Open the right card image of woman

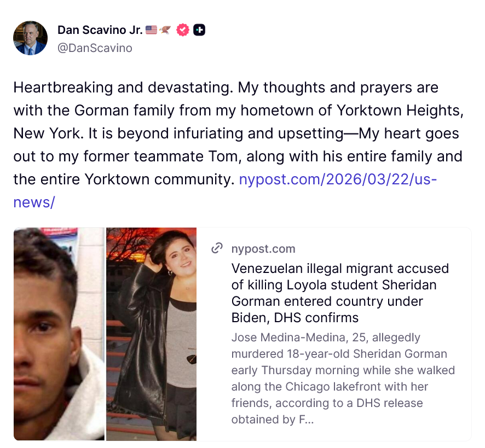click(x=151, y=334)
